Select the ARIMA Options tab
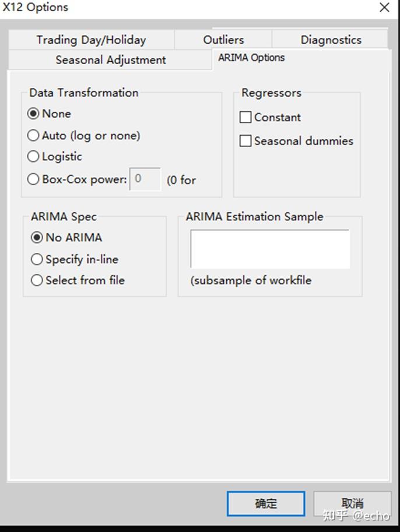The image size is (400, 532). click(251, 58)
